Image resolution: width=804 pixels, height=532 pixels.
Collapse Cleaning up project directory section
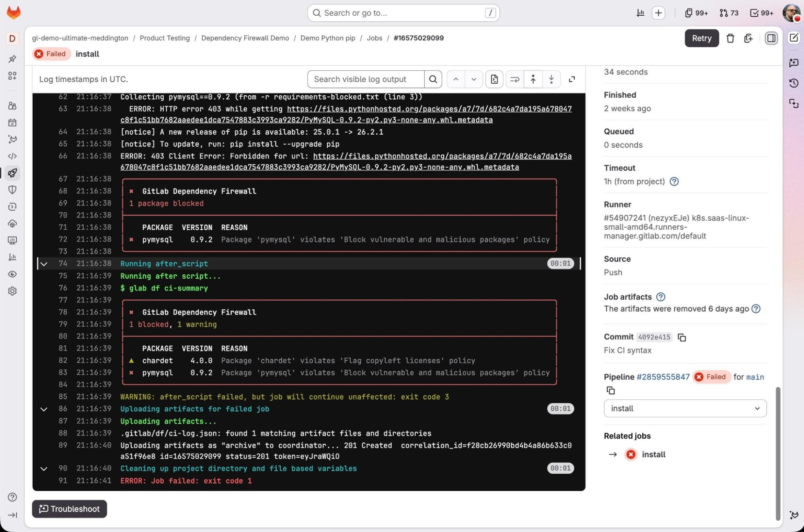coord(44,468)
